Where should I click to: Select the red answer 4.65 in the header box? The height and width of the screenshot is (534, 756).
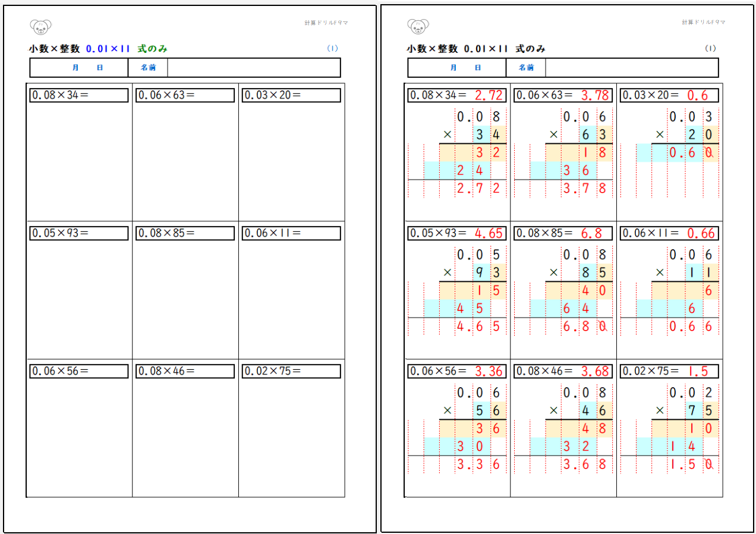tap(489, 233)
